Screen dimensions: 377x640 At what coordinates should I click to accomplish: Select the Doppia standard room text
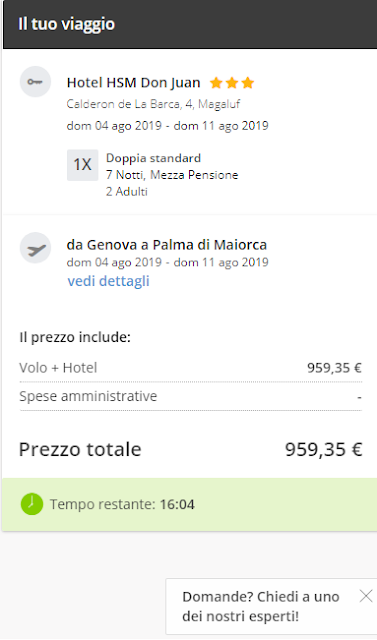click(153, 158)
